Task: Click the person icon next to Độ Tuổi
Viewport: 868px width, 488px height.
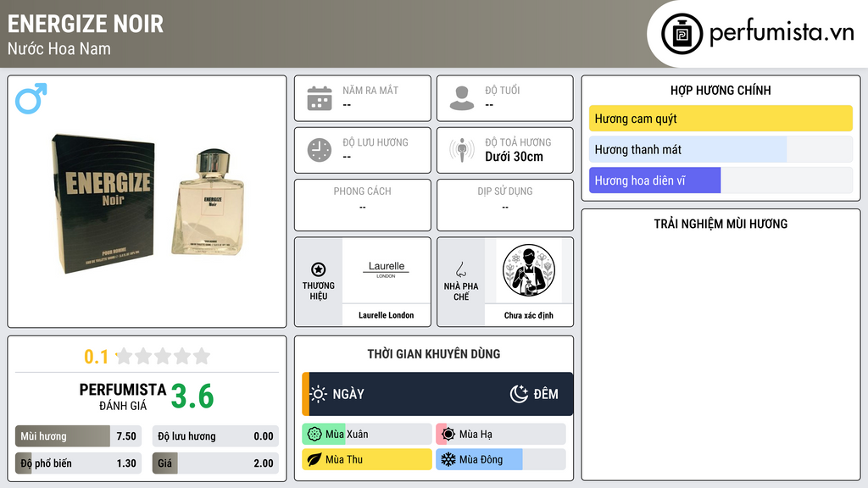Action: click(462, 98)
